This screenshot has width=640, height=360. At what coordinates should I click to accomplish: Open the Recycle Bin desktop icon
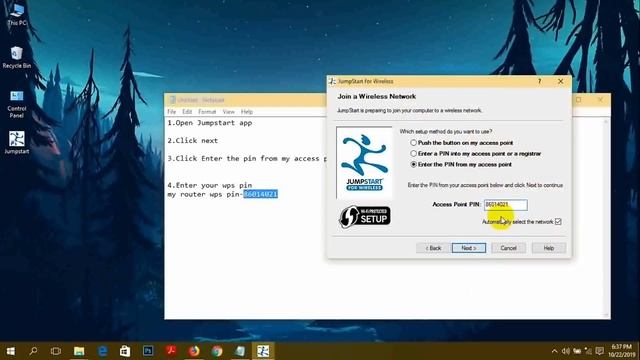pos(17,57)
